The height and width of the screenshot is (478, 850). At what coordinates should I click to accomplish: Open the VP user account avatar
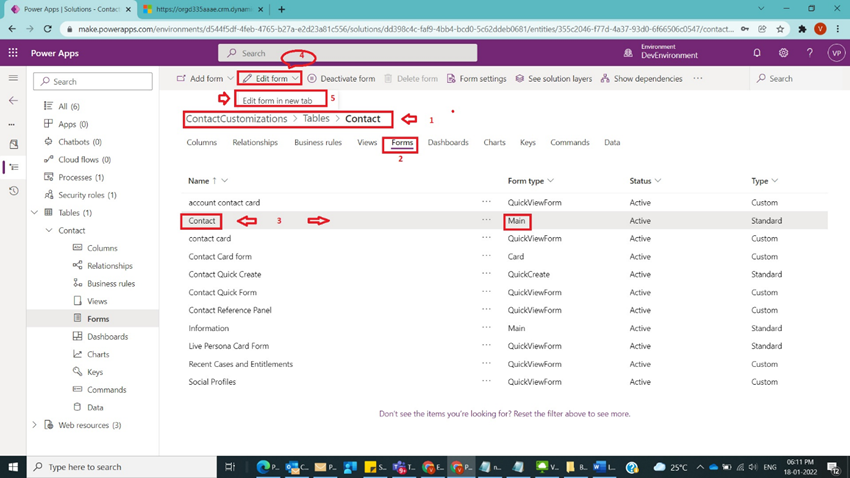(836, 53)
